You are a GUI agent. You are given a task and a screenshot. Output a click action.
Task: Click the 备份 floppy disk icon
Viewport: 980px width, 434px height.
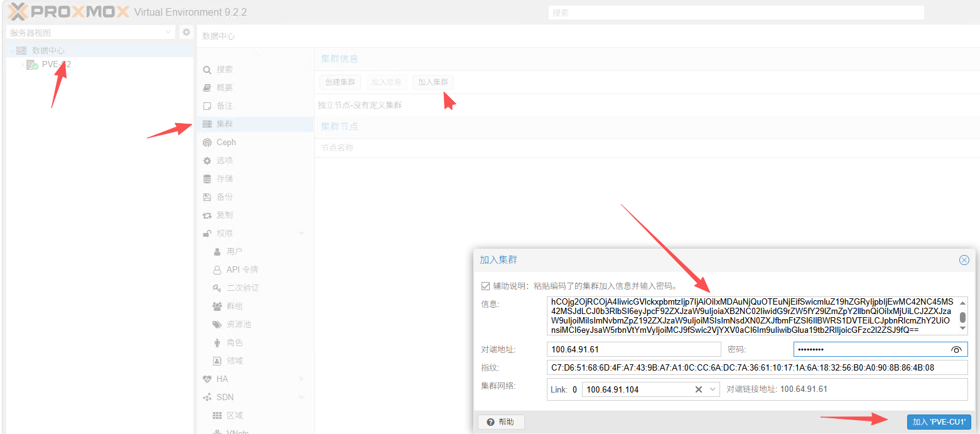[207, 197]
